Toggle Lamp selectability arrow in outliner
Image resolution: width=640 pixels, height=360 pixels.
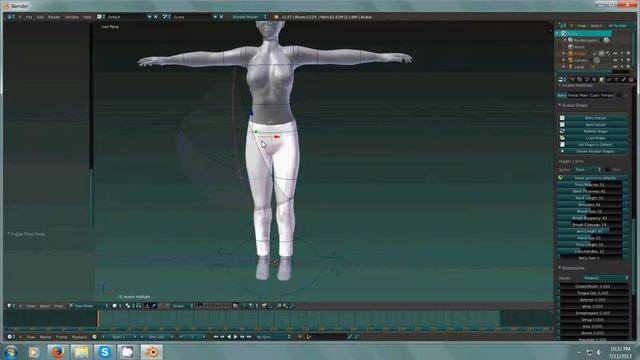point(622,67)
